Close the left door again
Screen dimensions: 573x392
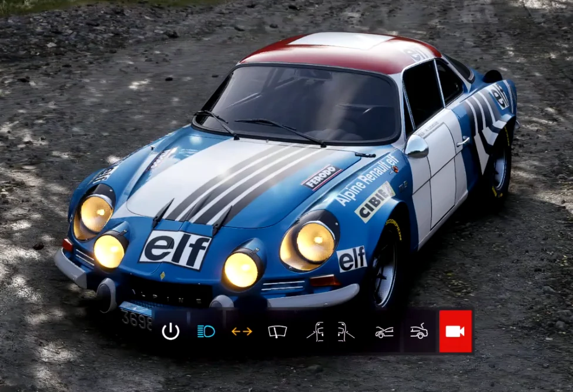coord(317,331)
